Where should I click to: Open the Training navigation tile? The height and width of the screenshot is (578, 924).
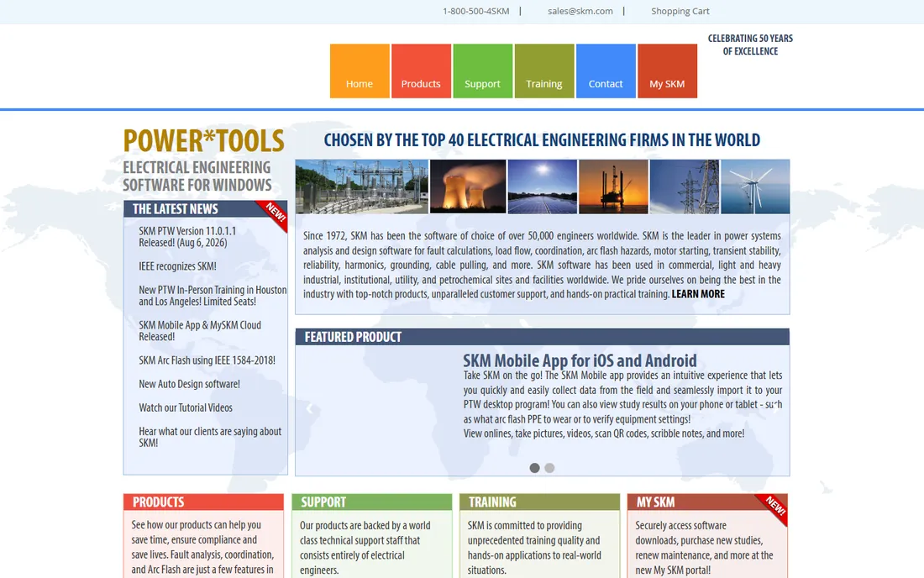click(544, 71)
